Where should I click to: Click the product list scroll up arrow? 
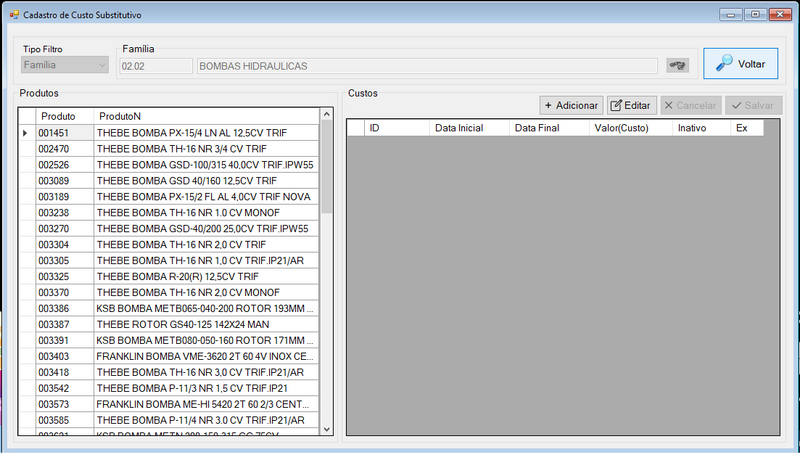(327, 114)
